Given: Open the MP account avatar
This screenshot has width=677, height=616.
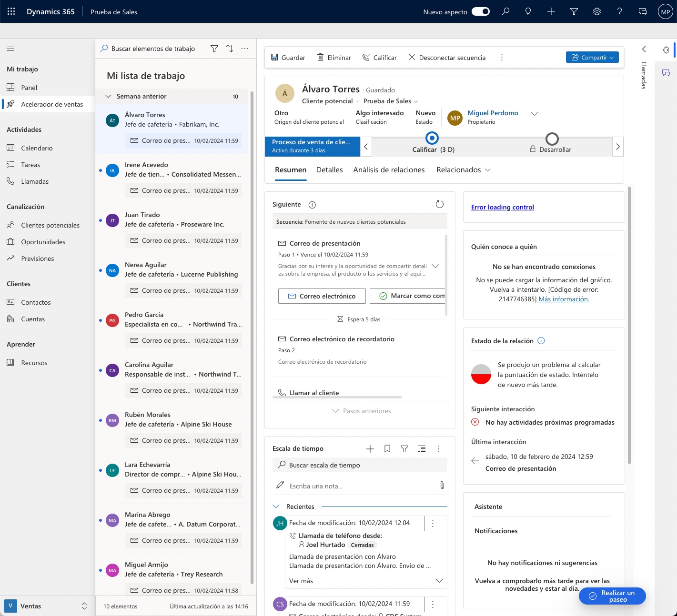Looking at the screenshot, I should point(665,11).
